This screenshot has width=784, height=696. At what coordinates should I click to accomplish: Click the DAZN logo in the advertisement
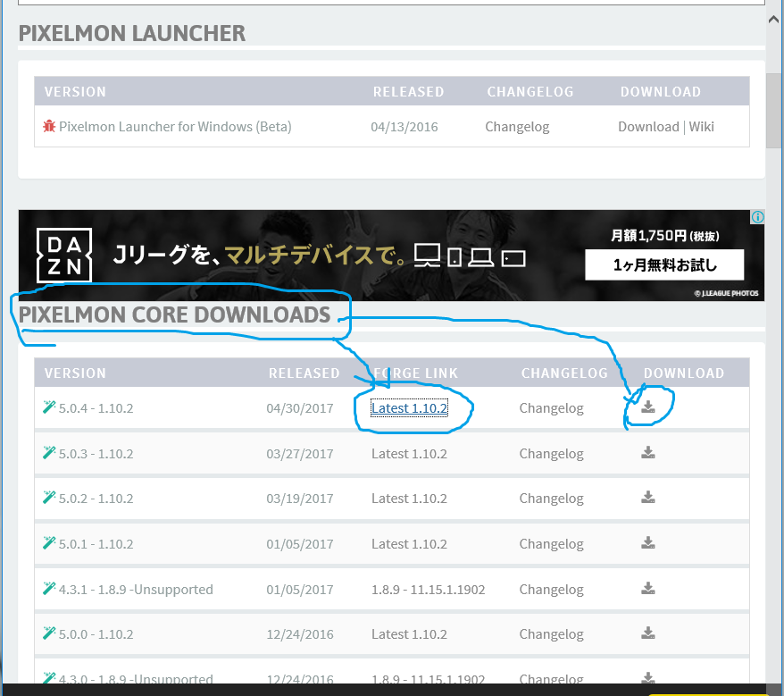pos(64,256)
